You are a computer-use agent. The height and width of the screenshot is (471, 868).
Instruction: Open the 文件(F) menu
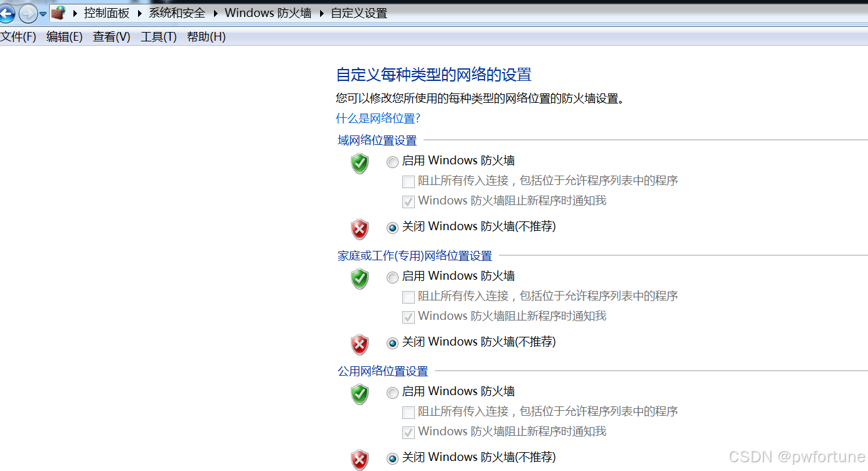(18, 37)
